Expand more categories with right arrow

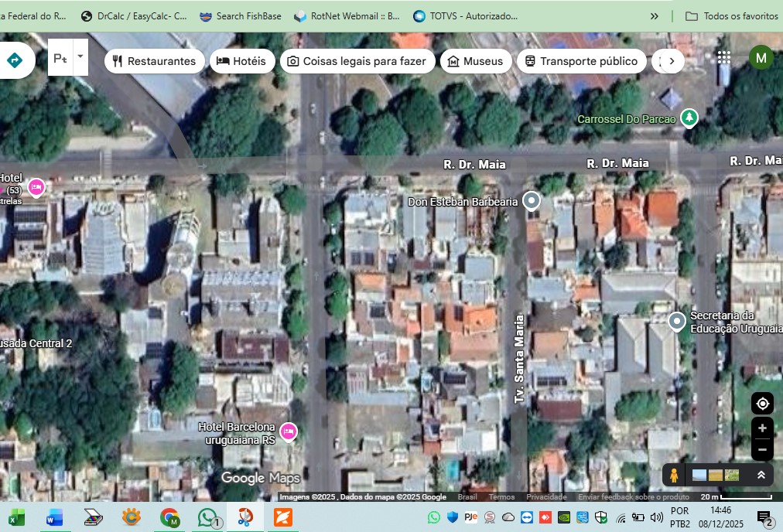[x=670, y=60]
